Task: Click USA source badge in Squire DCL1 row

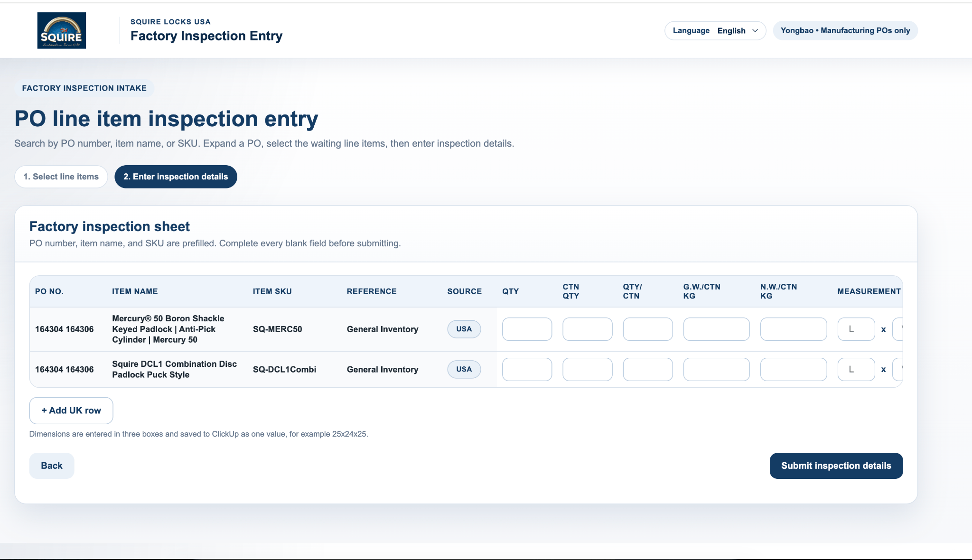Action: click(464, 369)
